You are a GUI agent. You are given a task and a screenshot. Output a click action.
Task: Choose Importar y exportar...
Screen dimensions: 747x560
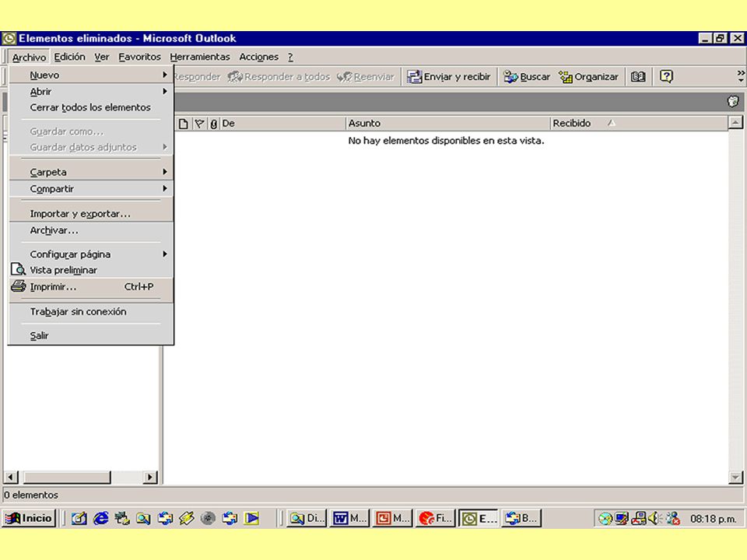(x=90, y=214)
